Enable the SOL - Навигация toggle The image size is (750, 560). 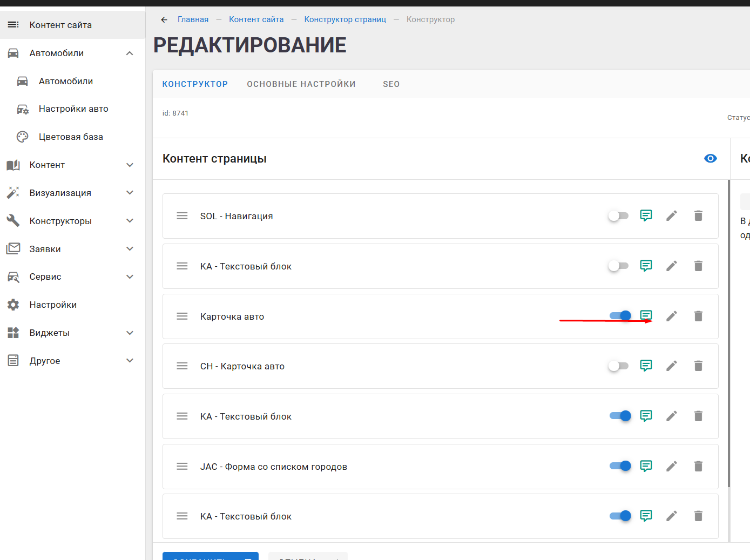pyautogui.click(x=619, y=215)
